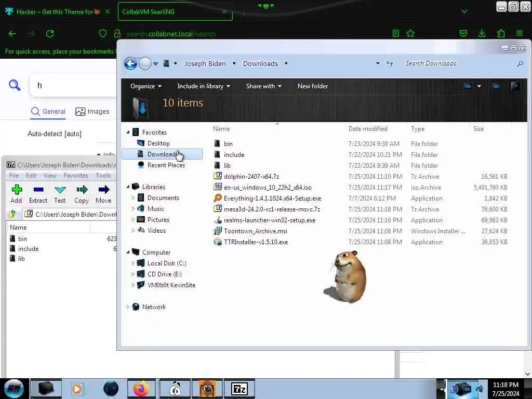Image resolution: width=532 pixels, height=399 pixels.
Task: Open 7-Zip Favorites menu
Action: click(x=76, y=176)
